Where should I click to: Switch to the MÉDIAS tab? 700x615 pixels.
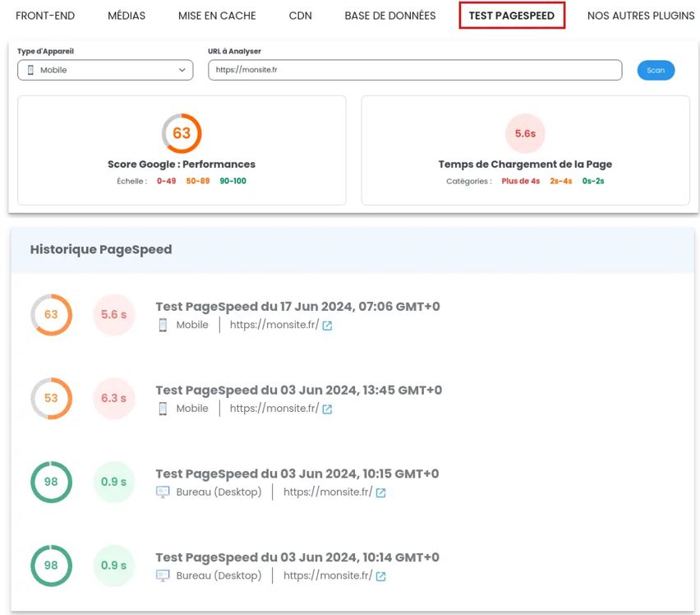[x=126, y=15]
